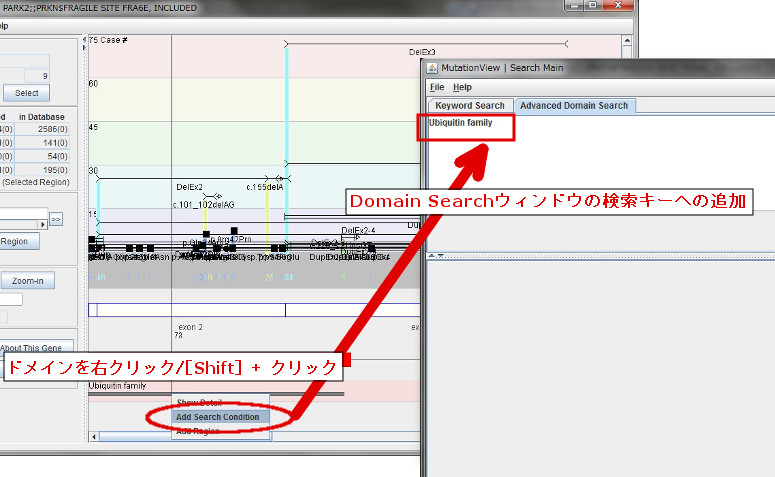Click the '>>' button beside the scroll field
Viewport: 775px width, 477px height.
coord(56,218)
